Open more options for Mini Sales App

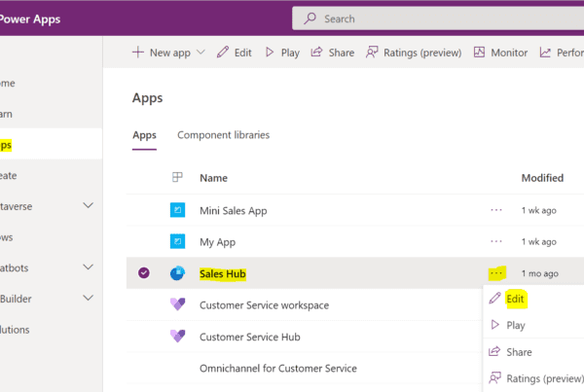[496, 210]
